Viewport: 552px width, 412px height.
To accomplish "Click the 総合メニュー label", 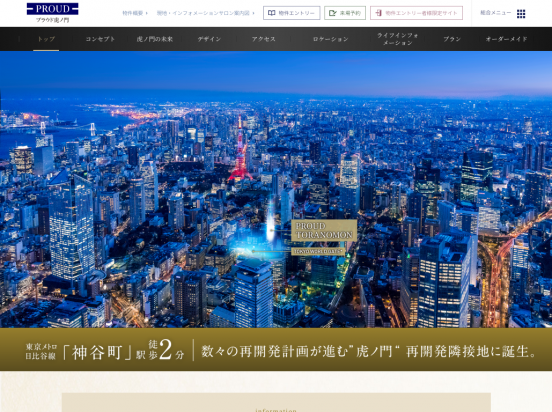I will coord(496,13).
